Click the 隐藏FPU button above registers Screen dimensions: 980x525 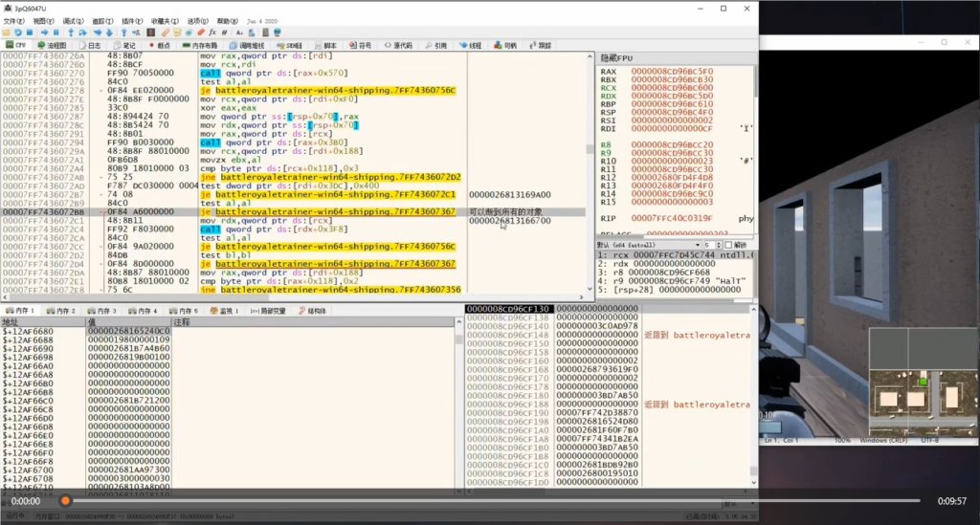[x=616, y=57]
